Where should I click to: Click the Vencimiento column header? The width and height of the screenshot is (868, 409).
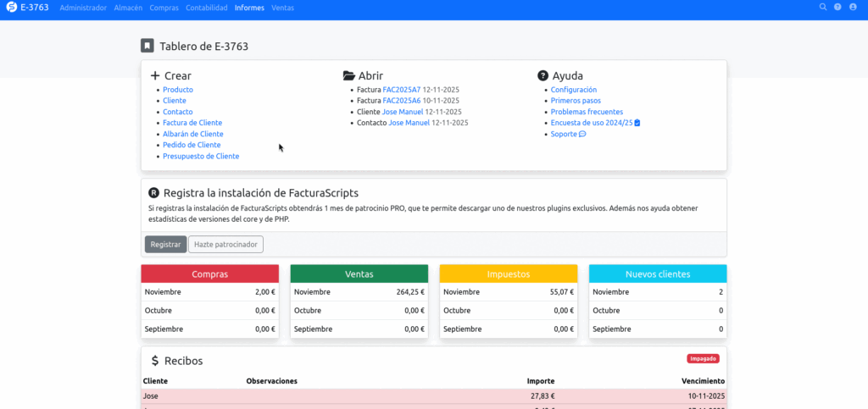(x=703, y=381)
